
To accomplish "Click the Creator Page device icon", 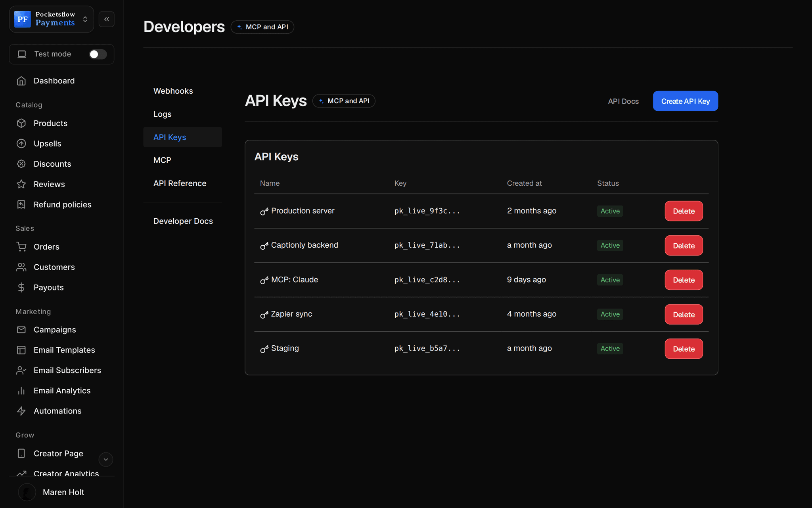I will pos(21,453).
